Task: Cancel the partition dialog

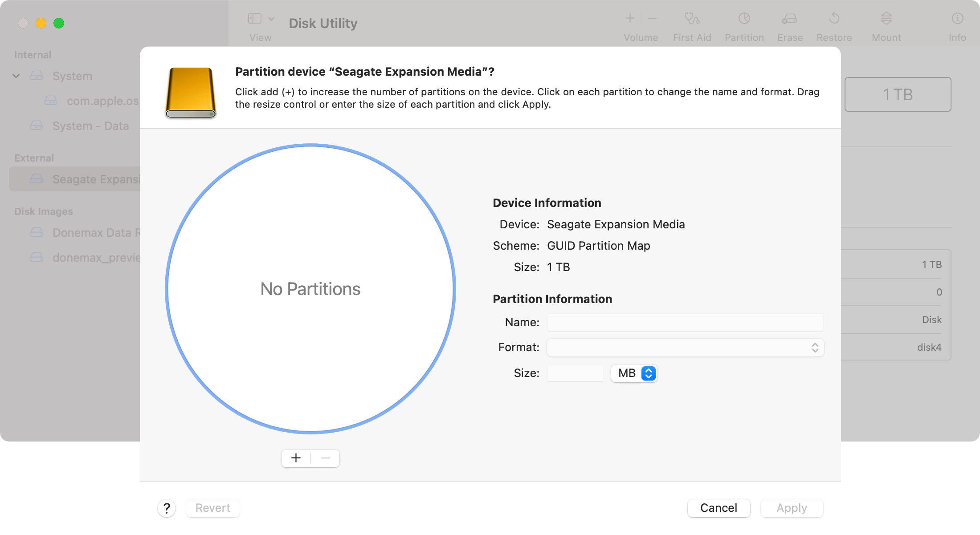Action: coord(718,507)
